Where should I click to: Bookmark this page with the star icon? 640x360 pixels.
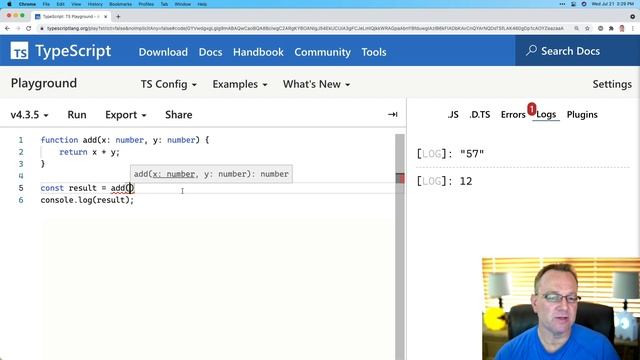pos(587,29)
